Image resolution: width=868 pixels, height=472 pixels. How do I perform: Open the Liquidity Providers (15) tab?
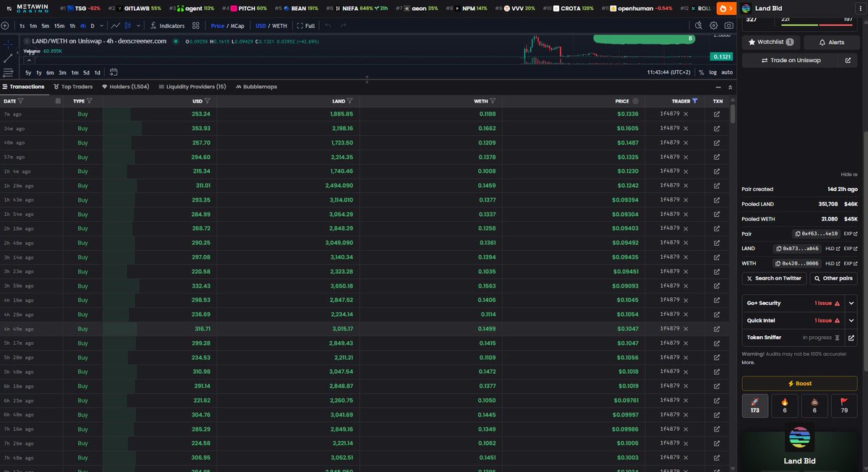(x=192, y=87)
